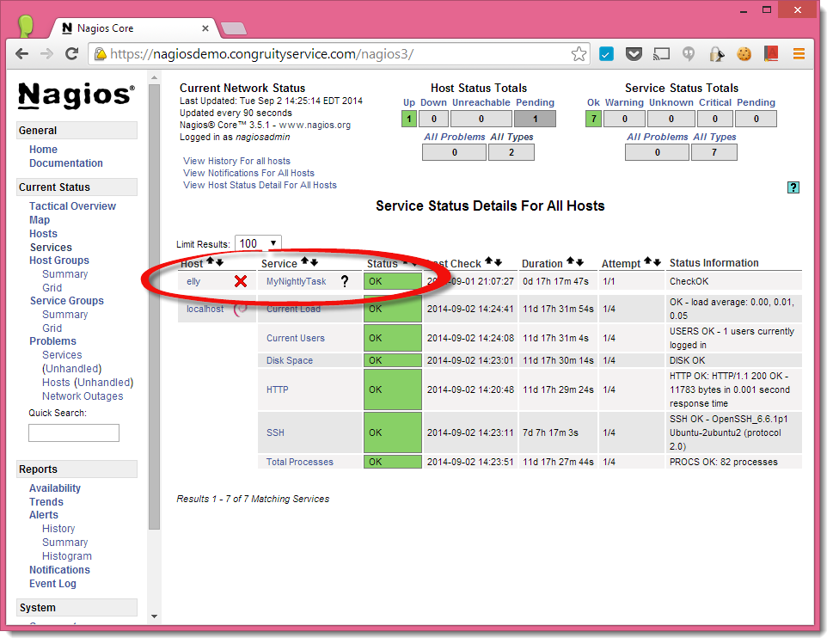Click the 'PROCS OK: 82 processes' status text
The height and width of the screenshot is (644, 833).
coord(724,463)
